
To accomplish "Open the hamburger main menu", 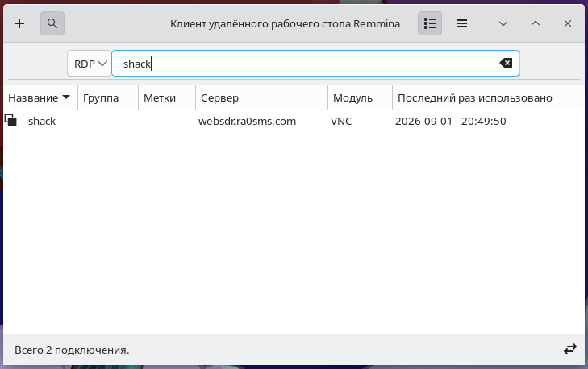I will 462,23.
